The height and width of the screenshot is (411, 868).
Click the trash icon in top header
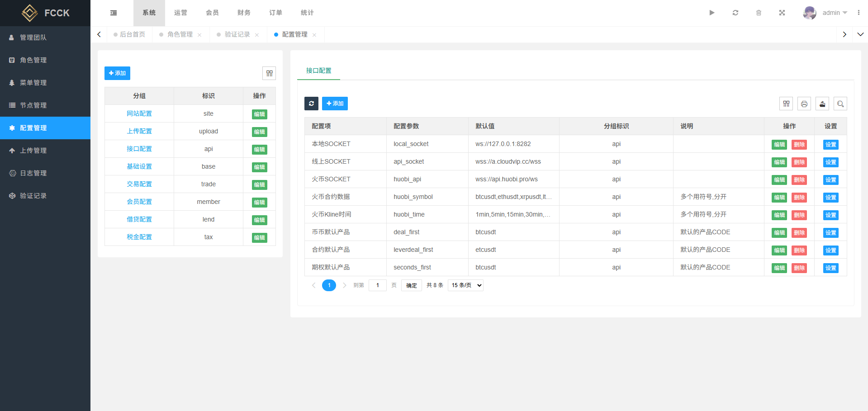pos(759,13)
